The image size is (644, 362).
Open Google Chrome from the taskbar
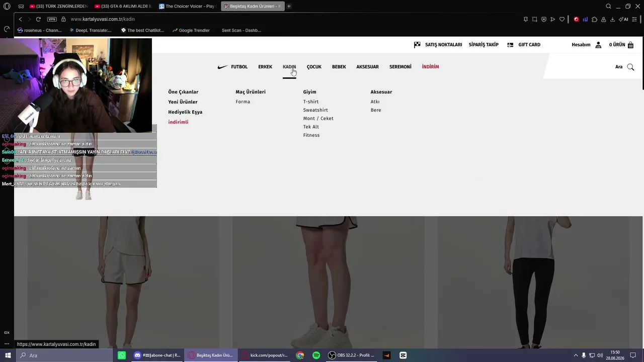tap(300, 355)
